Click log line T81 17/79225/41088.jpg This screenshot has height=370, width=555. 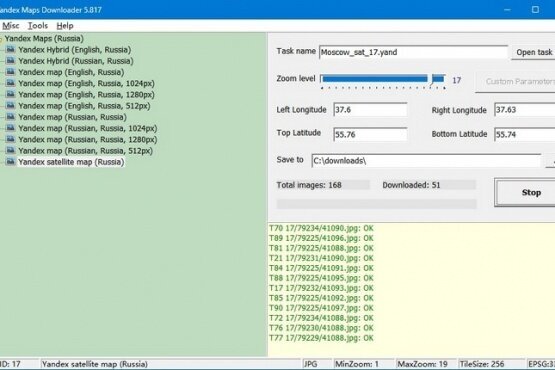(321, 248)
